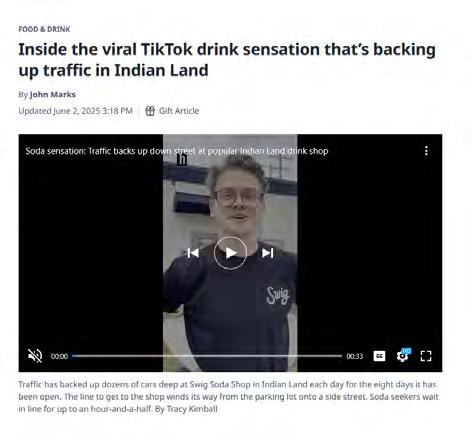The height and width of the screenshot is (440, 472).
Task: Click the gift box icon
Action: pos(150,111)
